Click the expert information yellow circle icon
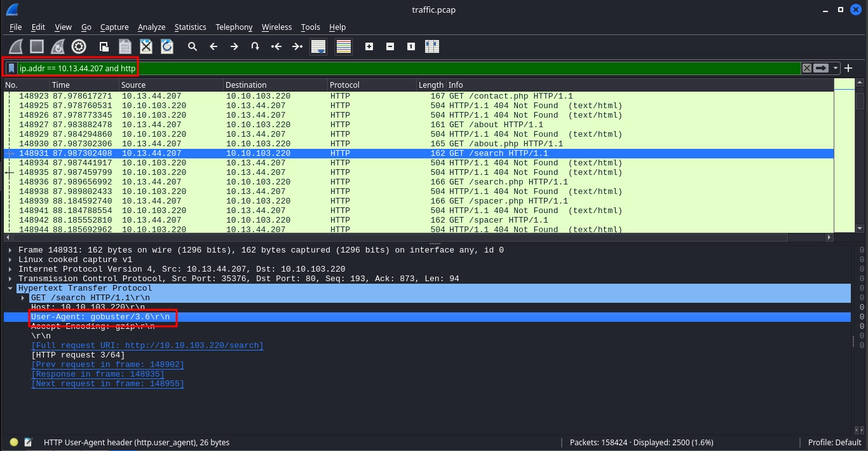This screenshot has width=868, height=451. 14,442
